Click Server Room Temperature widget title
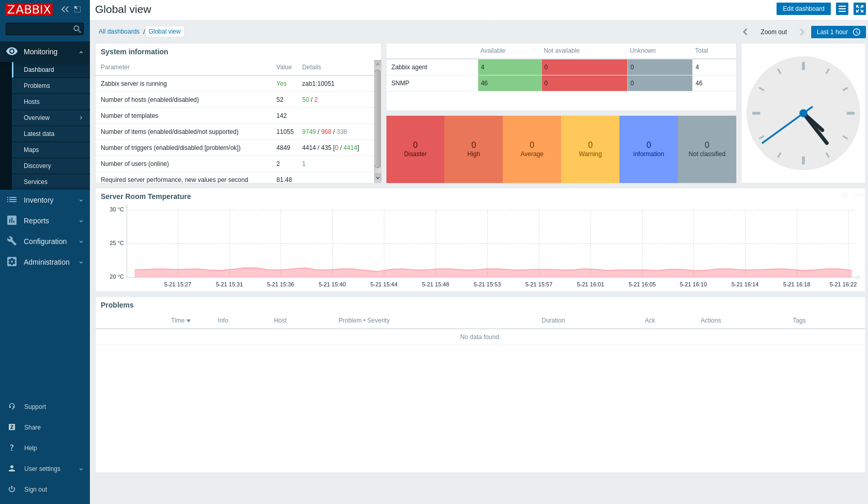 tap(146, 196)
